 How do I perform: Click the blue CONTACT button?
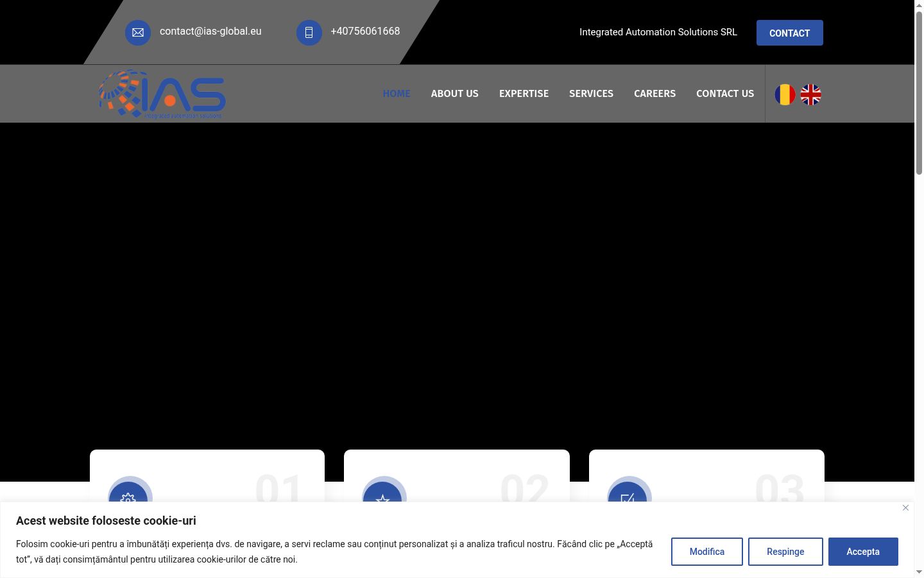(x=790, y=33)
